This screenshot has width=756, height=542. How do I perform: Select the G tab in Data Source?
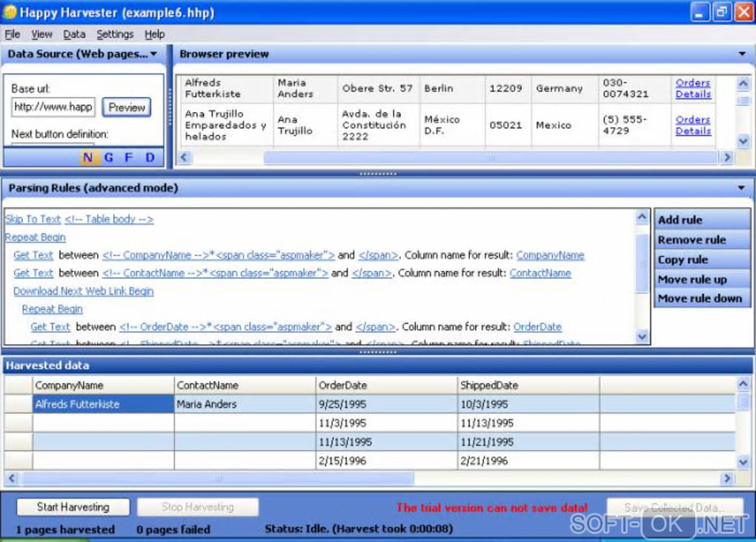coord(108,157)
